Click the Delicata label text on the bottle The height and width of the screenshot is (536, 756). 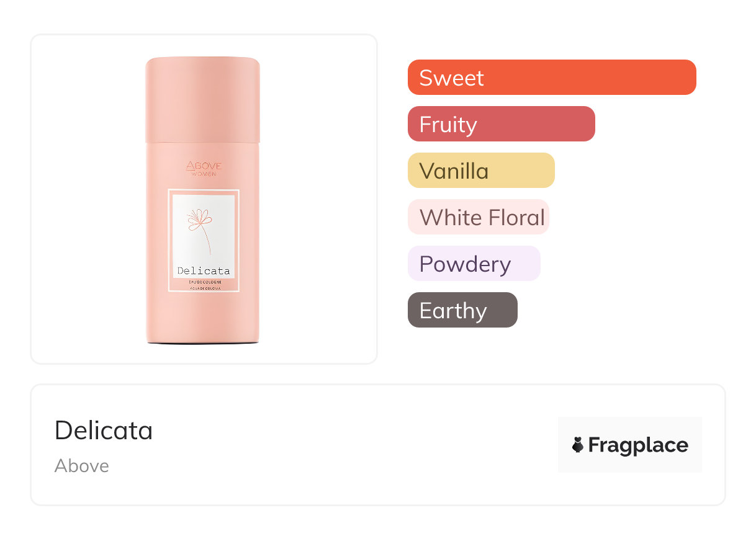[x=204, y=270]
